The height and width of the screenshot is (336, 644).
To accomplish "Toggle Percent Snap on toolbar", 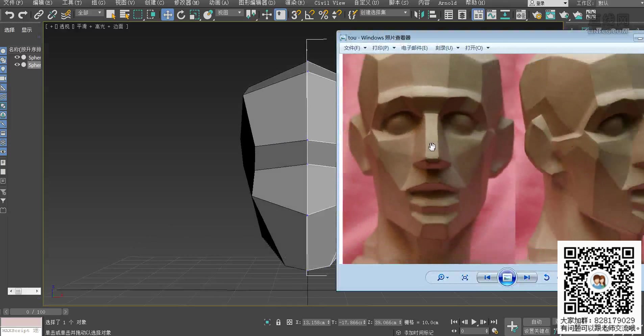I will click(323, 15).
